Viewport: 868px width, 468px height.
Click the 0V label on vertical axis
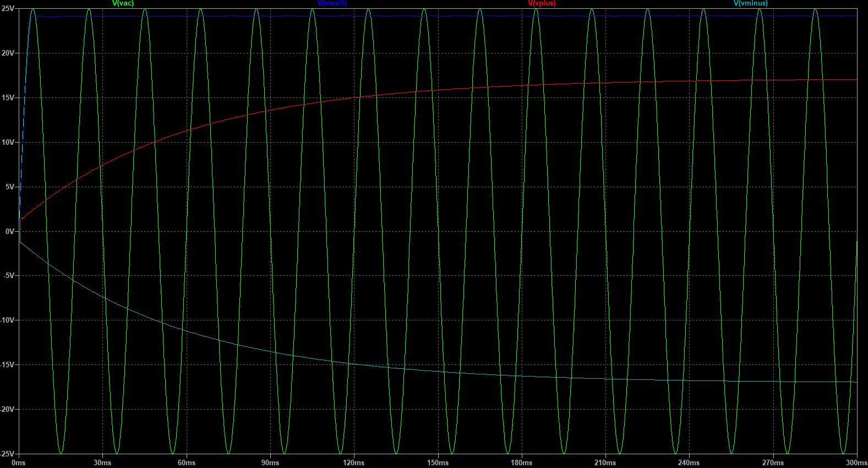coord(9,231)
